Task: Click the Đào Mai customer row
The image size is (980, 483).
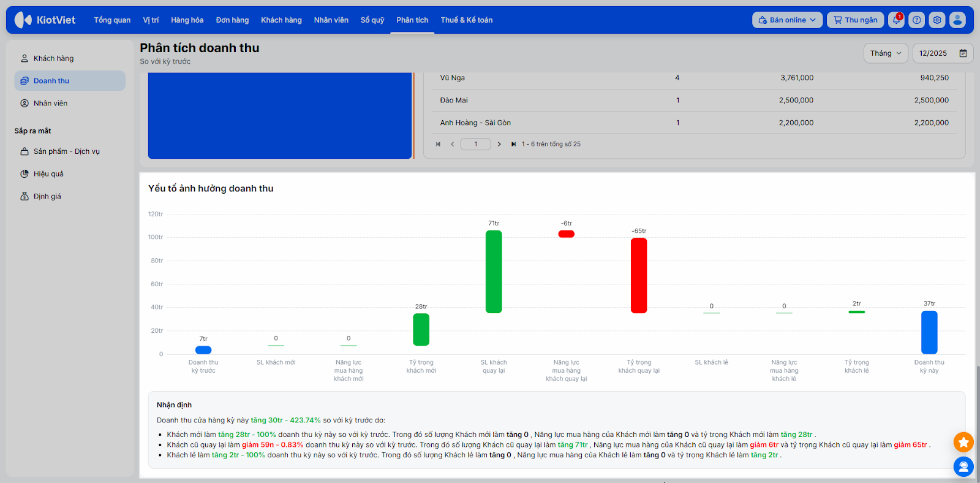Action: click(694, 101)
